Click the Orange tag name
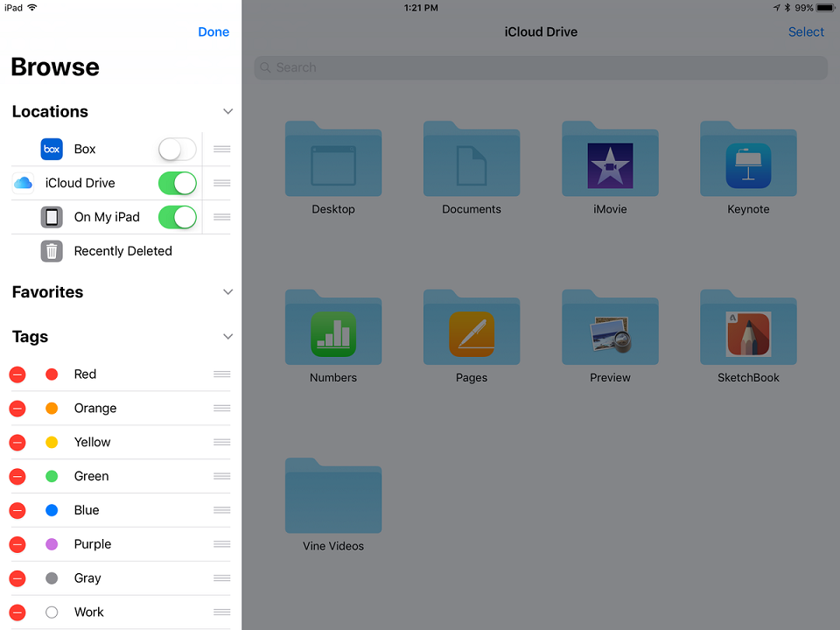Image resolution: width=840 pixels, height=630 pixels. point(94,409)
